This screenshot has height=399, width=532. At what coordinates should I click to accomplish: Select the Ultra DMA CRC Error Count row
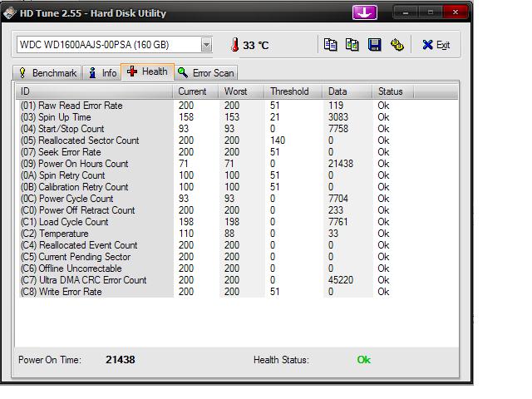coord(83,280)
